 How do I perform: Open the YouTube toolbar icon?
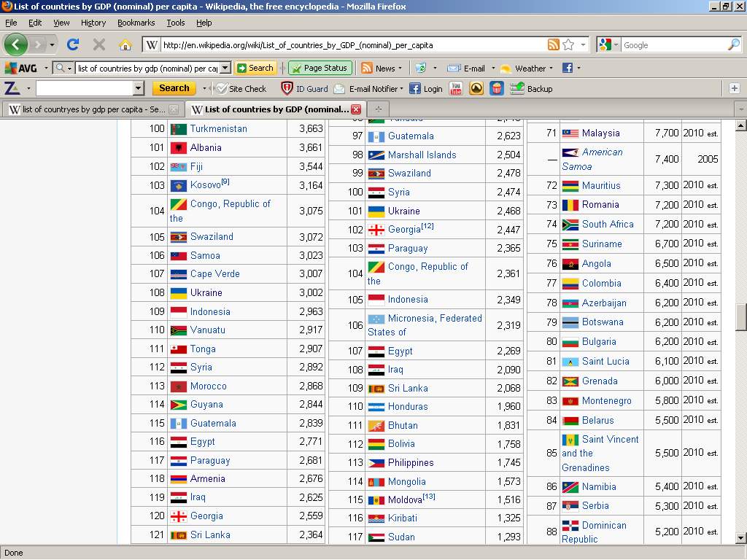456,88
